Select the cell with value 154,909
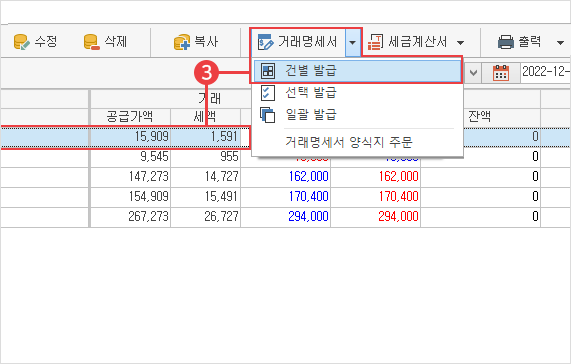Screen dimensions: 571x364 point(130,197)
